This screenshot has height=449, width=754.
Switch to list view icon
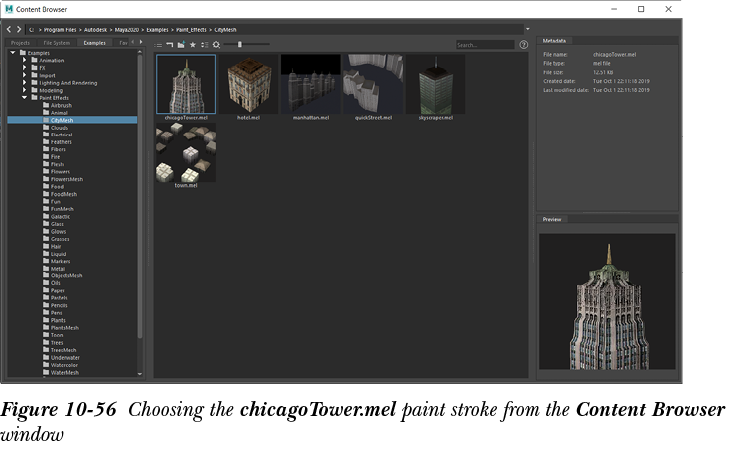click(159, 45)
